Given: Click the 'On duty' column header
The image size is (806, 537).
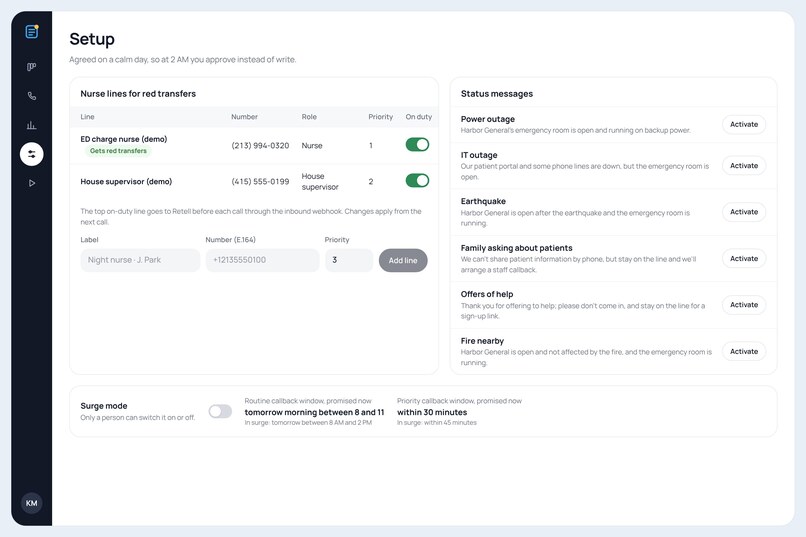Looking at the screenshot, I should pos(418,117).
